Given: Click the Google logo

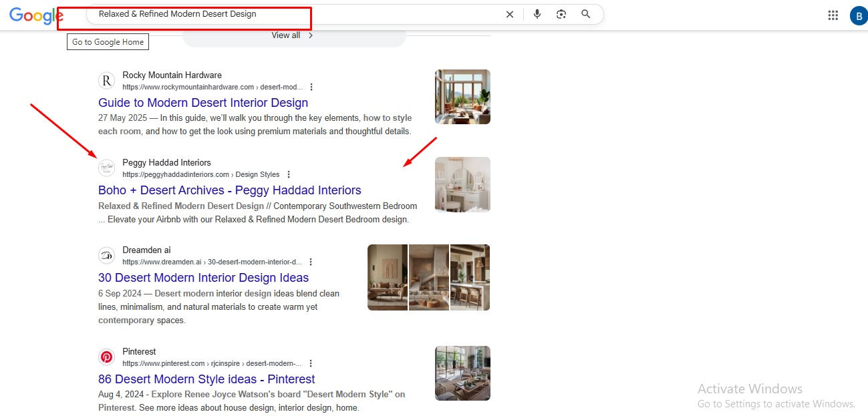Looking at the screenshot, I should point(35,16).
